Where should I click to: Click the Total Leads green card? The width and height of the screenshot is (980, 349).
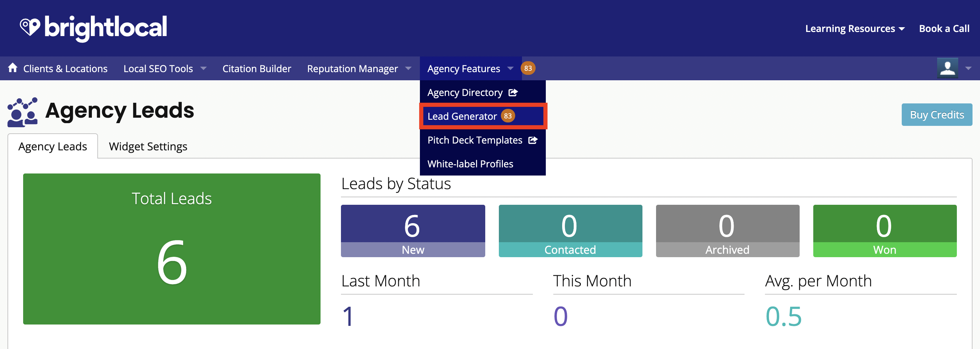pos(171,249)
